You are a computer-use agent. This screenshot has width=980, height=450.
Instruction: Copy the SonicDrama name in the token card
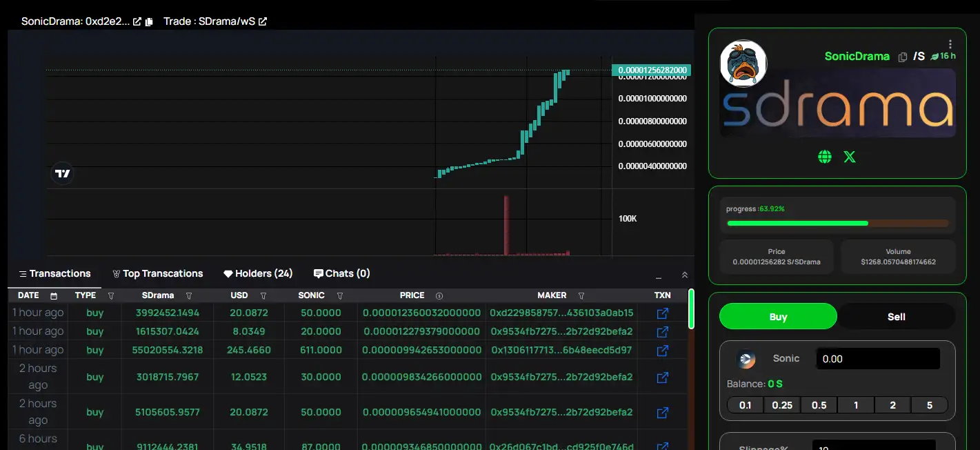point(902,57)
